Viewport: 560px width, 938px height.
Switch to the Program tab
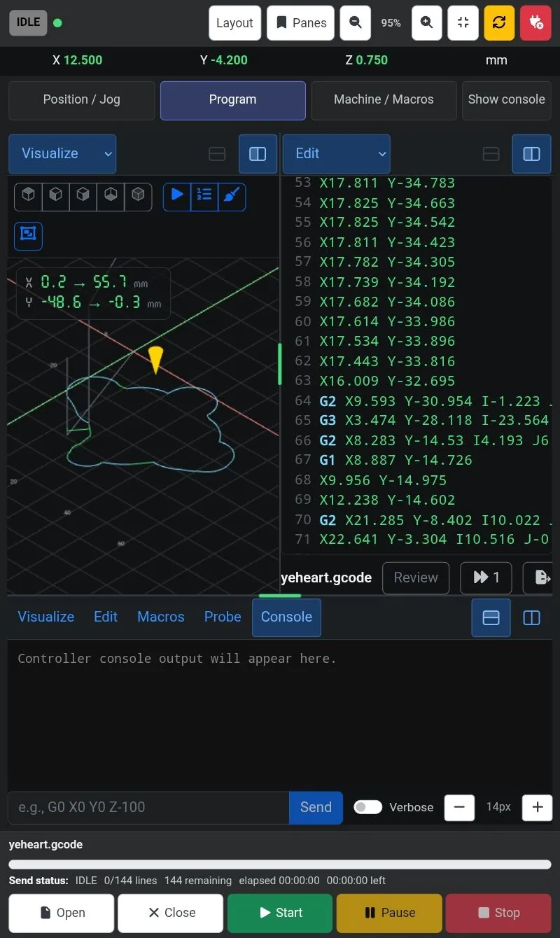tap(232, 100)
